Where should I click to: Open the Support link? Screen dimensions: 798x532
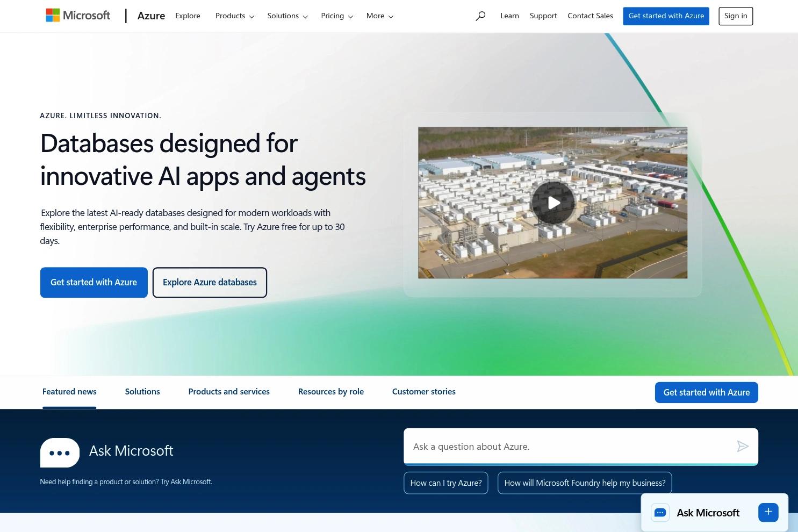tap(543, 16)
